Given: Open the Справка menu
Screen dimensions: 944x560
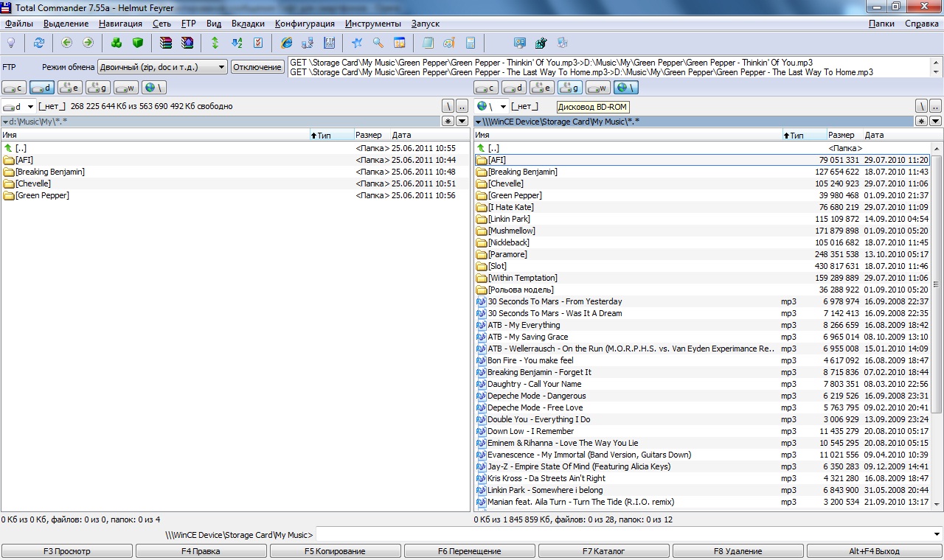Looking at the screenshot, I should pyautogui.click(x=922, y=24).
